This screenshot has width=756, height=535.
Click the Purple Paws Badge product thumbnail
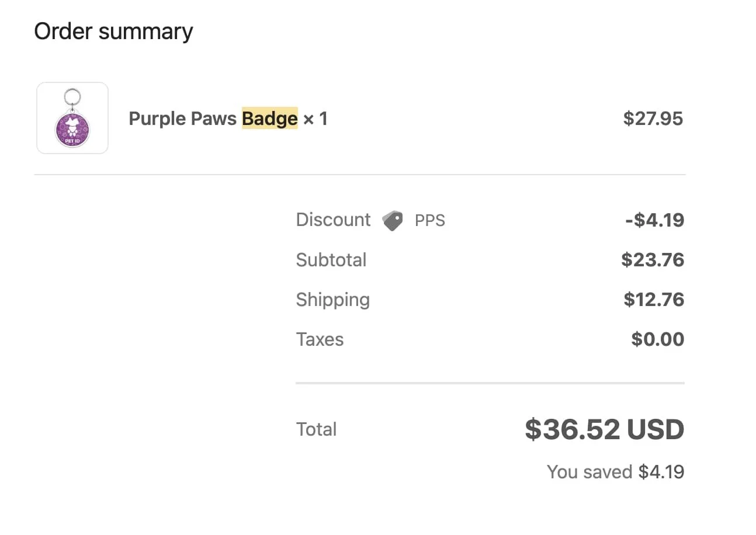[x=72, y=119]
